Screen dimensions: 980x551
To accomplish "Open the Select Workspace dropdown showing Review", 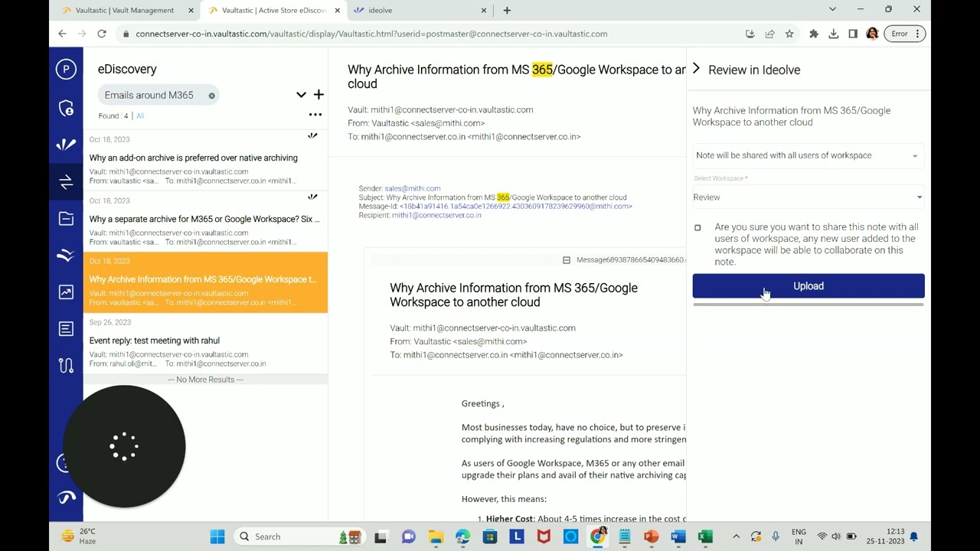I will pos(808,197).
